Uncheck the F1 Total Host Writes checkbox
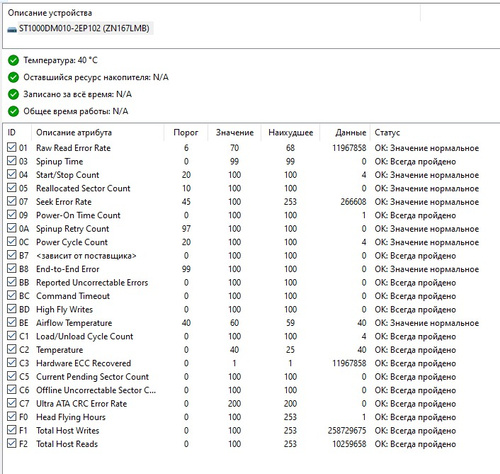This screenshot has height=474, width=500. (12, 430)
